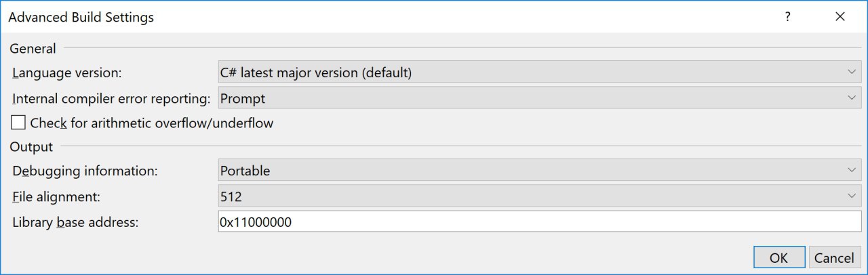Click the Language version dropdown arrow
The width and height of the screenshot is (868, 275).
point(852,72)
